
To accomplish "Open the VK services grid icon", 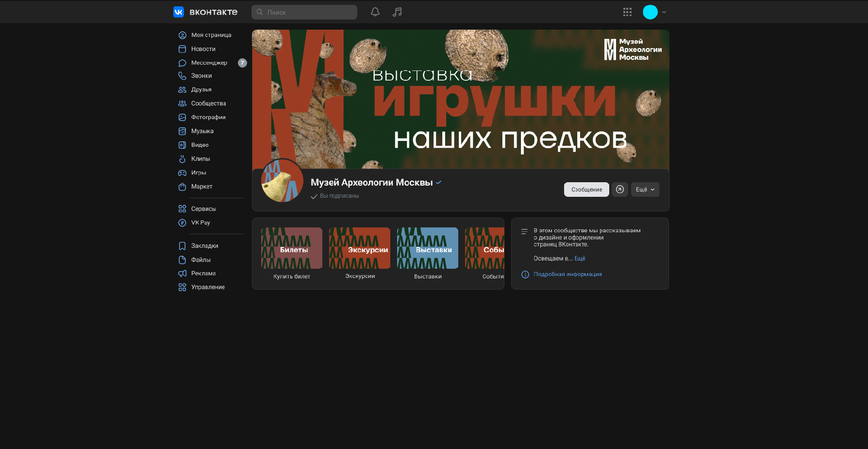I will [627, 12].
